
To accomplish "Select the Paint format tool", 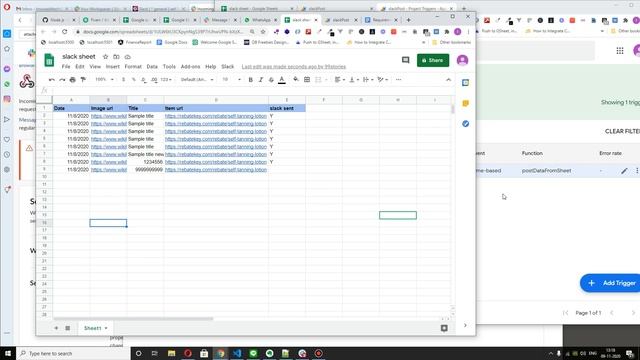I will point(83,80).
